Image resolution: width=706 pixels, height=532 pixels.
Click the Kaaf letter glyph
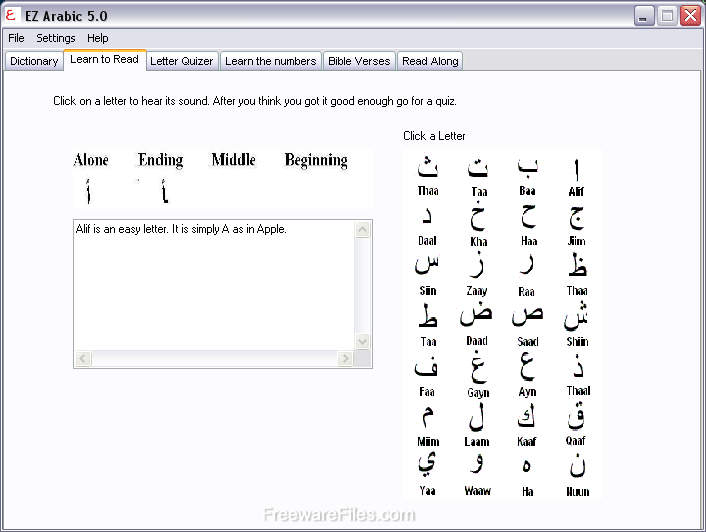coord(527,416)
